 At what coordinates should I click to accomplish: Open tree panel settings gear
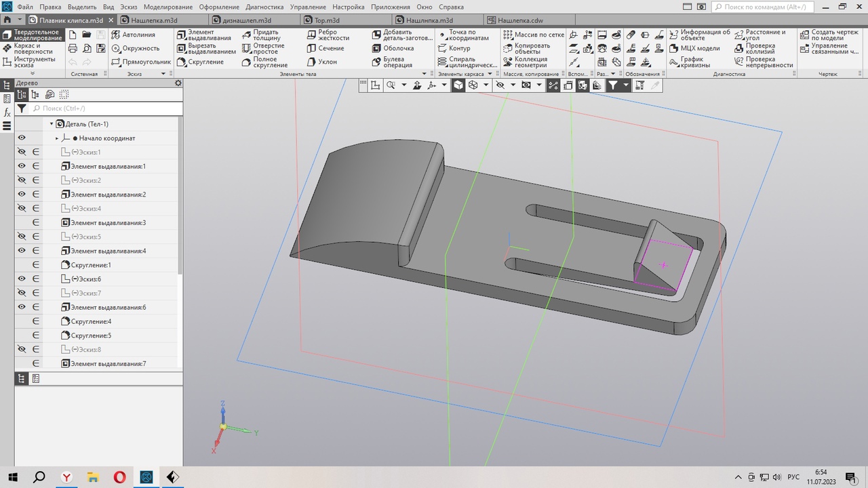point(178,83)
